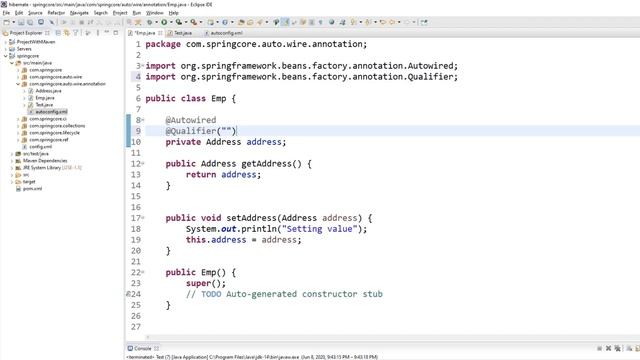
Task: Select the com.springcore.lifecycle package
Action: 54,133
